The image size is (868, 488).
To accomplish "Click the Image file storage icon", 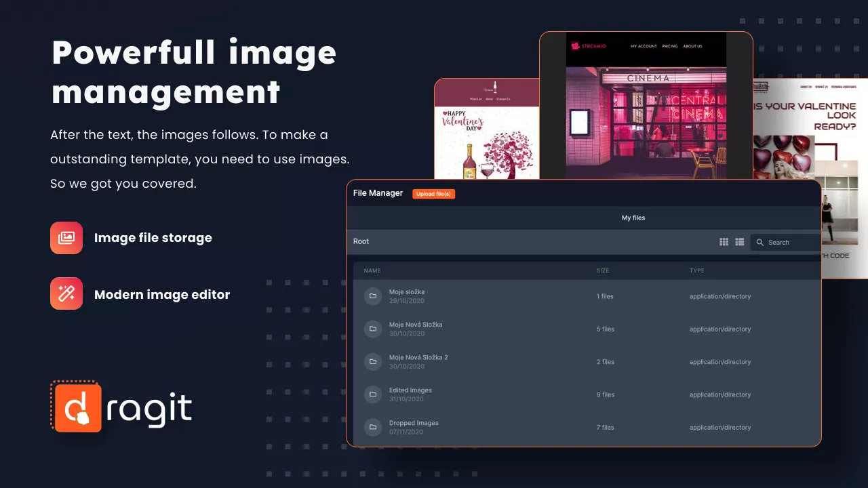I will pyautogui.click(x=66, y=238).
